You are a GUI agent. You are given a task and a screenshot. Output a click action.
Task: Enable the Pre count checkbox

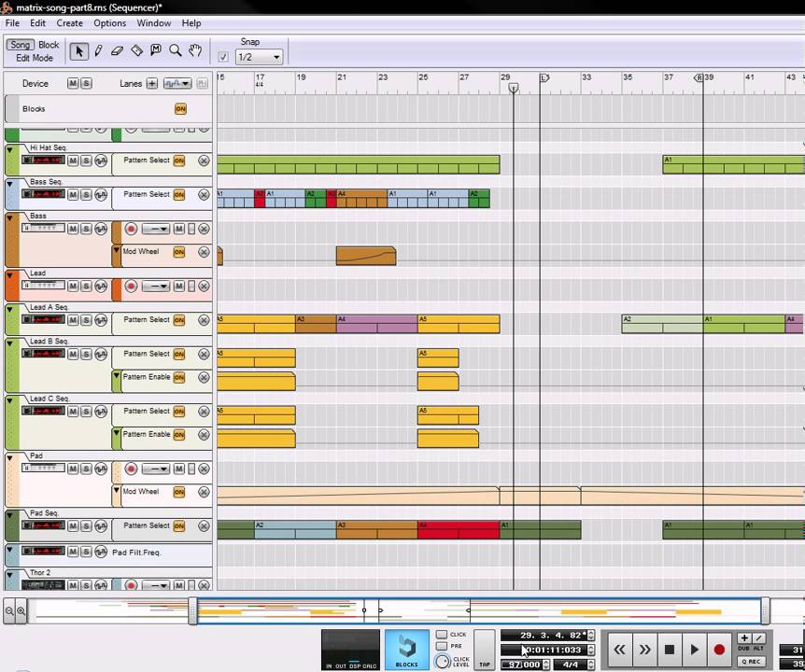point(442,646)
